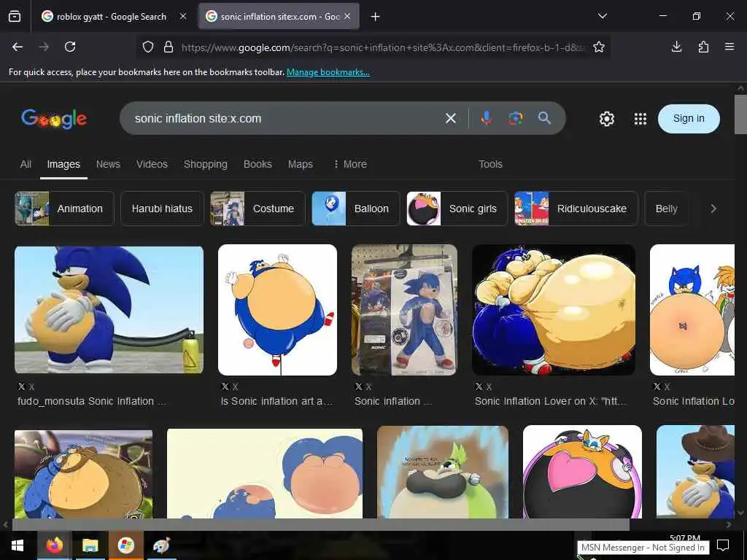
Task: Click the page vertical scrollbar thumb
Action: [x=740, y=114]
